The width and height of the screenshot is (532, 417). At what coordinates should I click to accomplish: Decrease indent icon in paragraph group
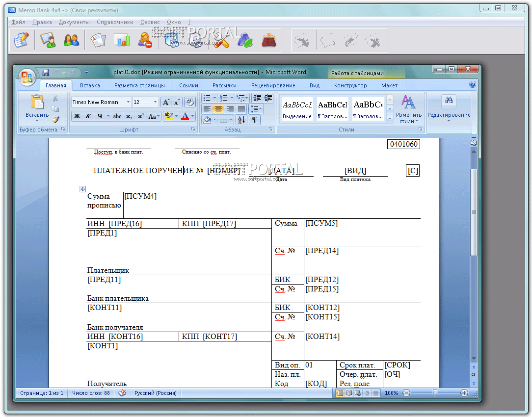click(257, 98)
